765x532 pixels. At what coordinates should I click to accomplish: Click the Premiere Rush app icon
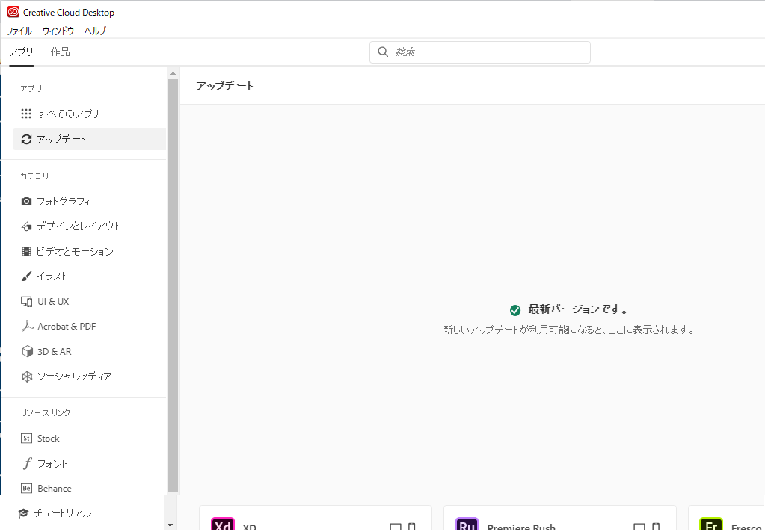[x=467, y=525]
